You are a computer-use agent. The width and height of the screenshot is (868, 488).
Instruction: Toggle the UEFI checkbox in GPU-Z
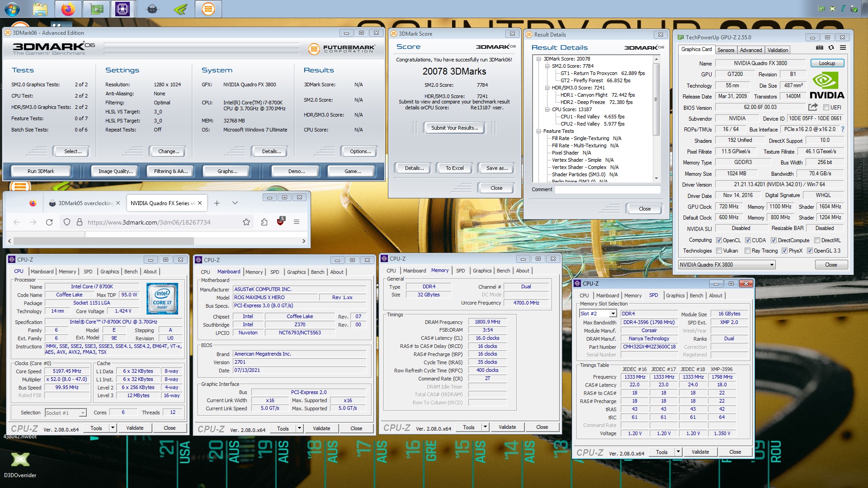(826, 108)
